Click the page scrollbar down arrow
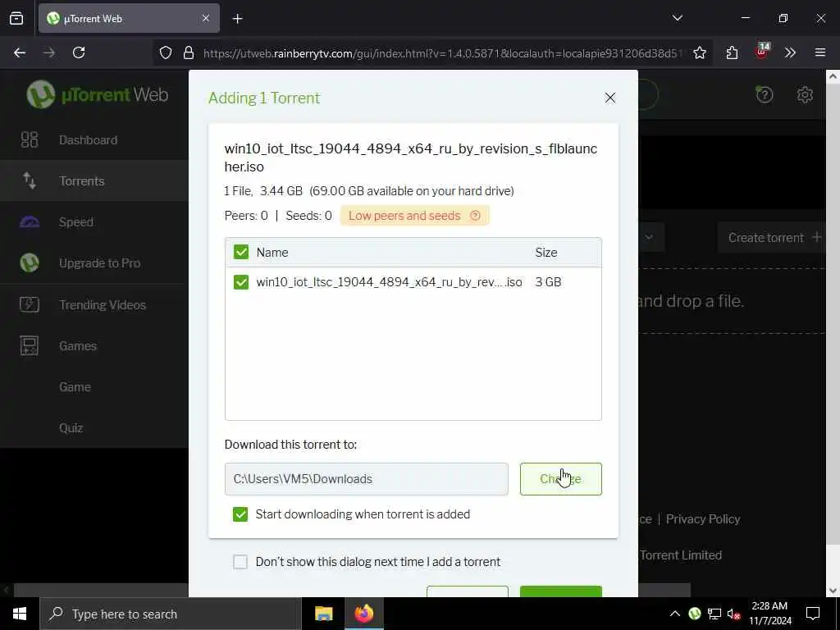The width and height of the screenshot is (840, 630). click(x=833, y=591)
